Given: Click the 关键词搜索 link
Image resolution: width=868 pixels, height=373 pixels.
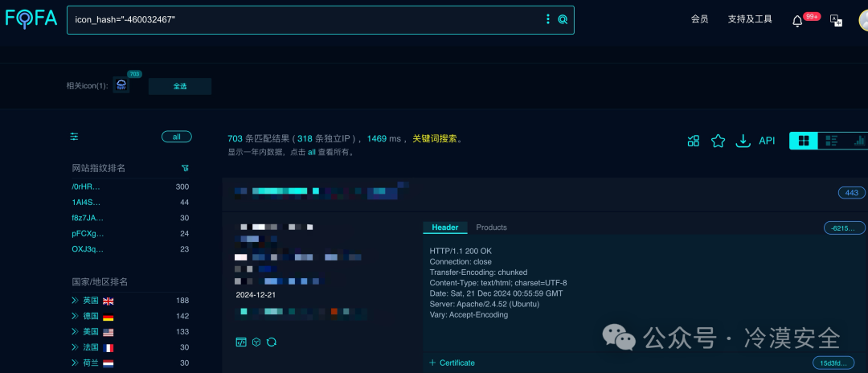Looking at the screenshot, I should 435,138.
